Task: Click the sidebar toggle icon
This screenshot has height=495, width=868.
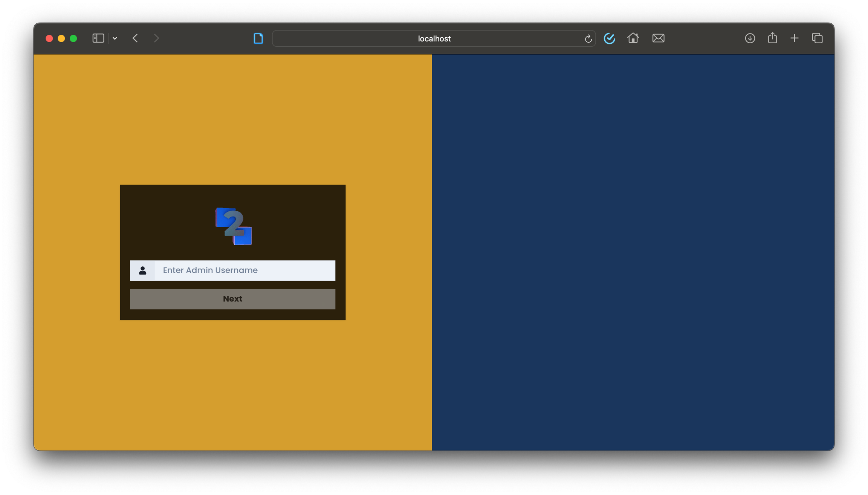Action: (x=98, y=38)
